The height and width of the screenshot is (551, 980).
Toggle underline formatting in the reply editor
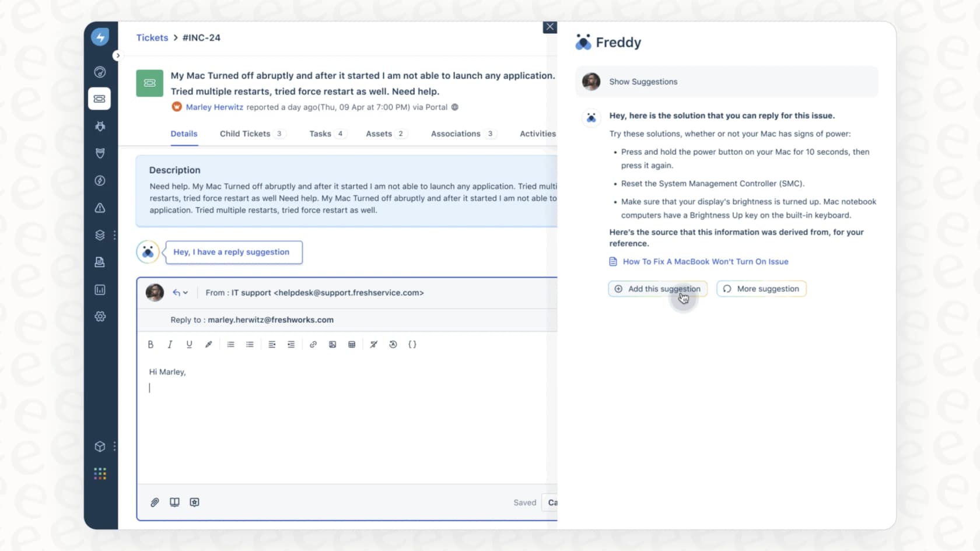[x=189, y=345]
